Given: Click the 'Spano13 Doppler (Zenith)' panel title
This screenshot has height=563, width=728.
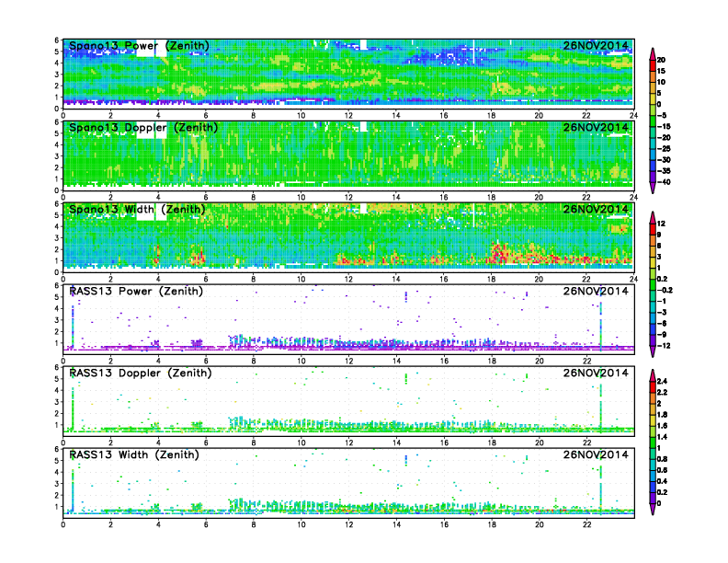Looking at the screenshot, I should click(143, 128).
